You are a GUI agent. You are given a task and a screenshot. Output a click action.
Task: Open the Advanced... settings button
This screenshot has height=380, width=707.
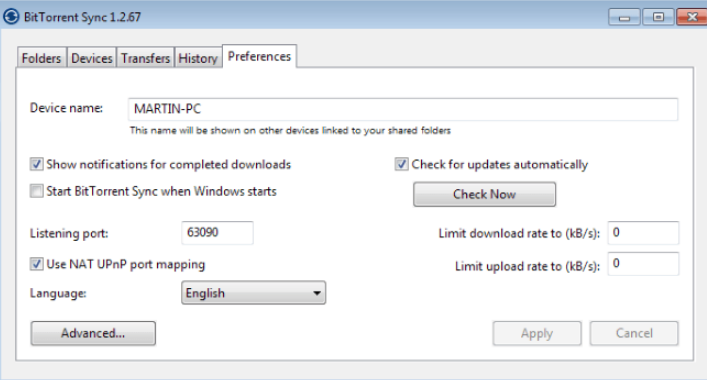pos(93,333)
